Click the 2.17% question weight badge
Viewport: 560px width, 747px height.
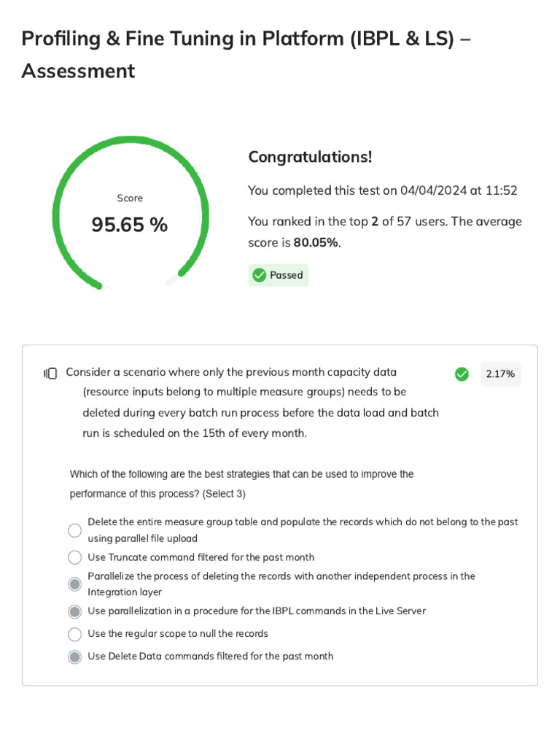tap(500, 374)
